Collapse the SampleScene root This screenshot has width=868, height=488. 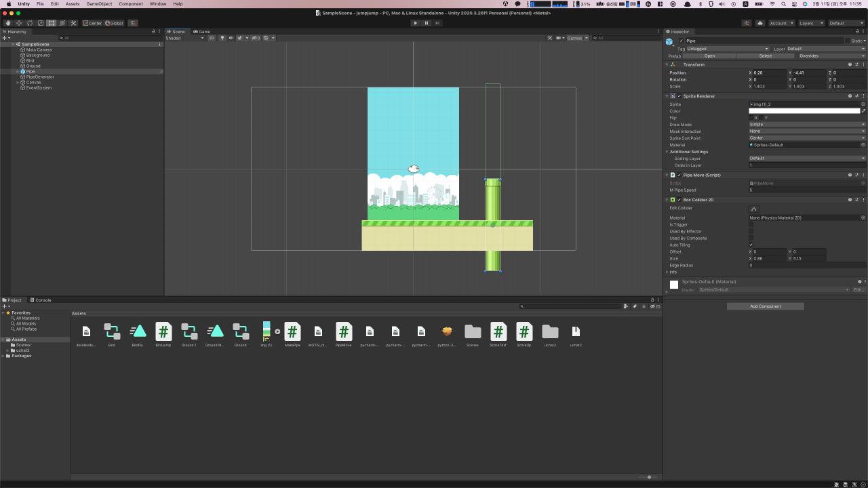pos(13,44)
